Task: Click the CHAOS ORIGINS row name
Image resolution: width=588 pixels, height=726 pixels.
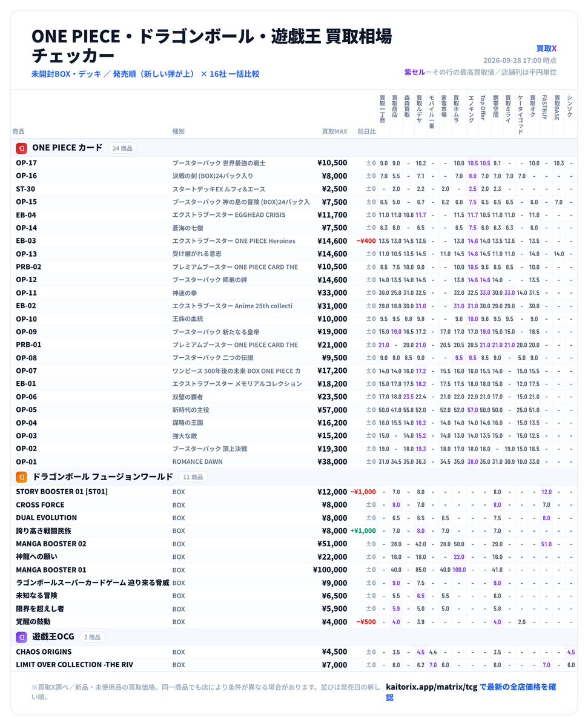Action: (x=44, y=652)
